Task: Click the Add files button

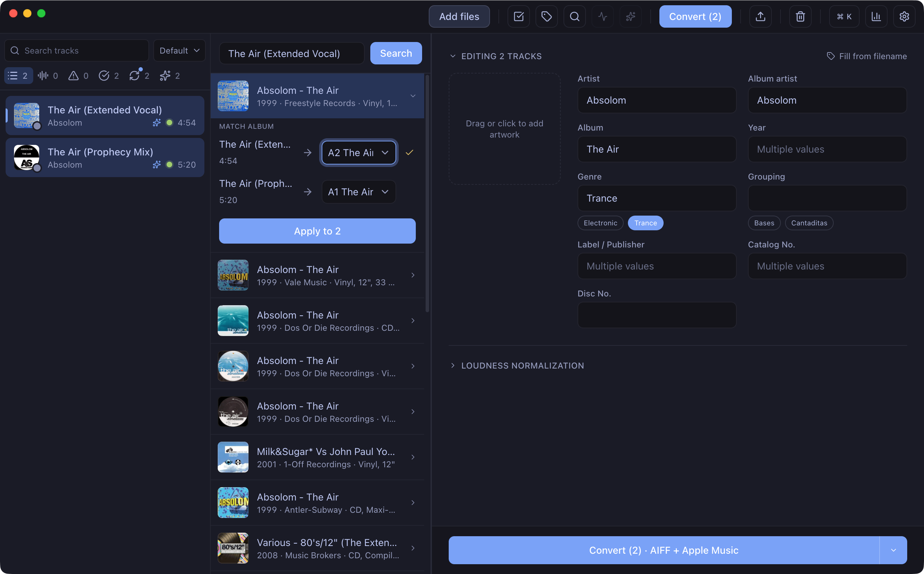Action: click(x=459, y=17)
